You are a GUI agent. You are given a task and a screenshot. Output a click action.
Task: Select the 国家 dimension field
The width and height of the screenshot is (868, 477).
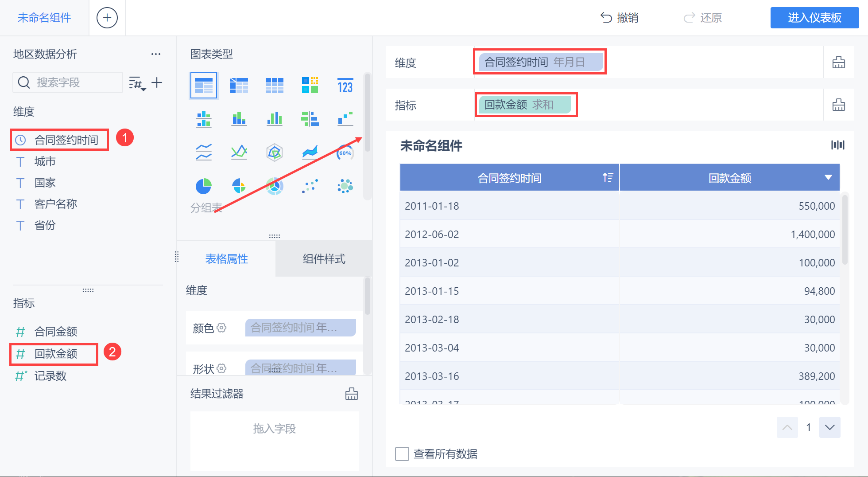[45, 183]
